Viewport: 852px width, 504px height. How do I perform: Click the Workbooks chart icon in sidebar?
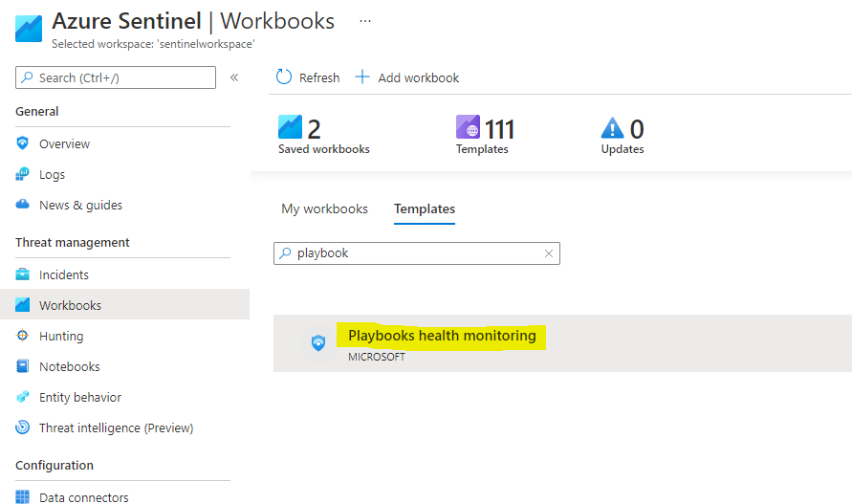(22, 304)
